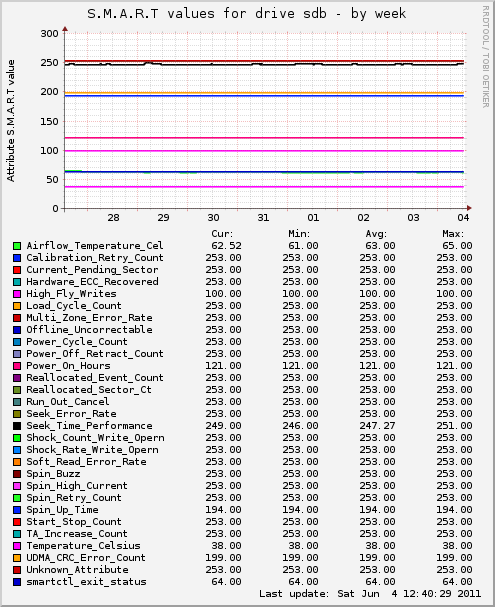The width and height of the screenshot is (495, 607).
Task: Click the blue Calibration_Retry_Count legend swatch
Action: click(17, 258)
